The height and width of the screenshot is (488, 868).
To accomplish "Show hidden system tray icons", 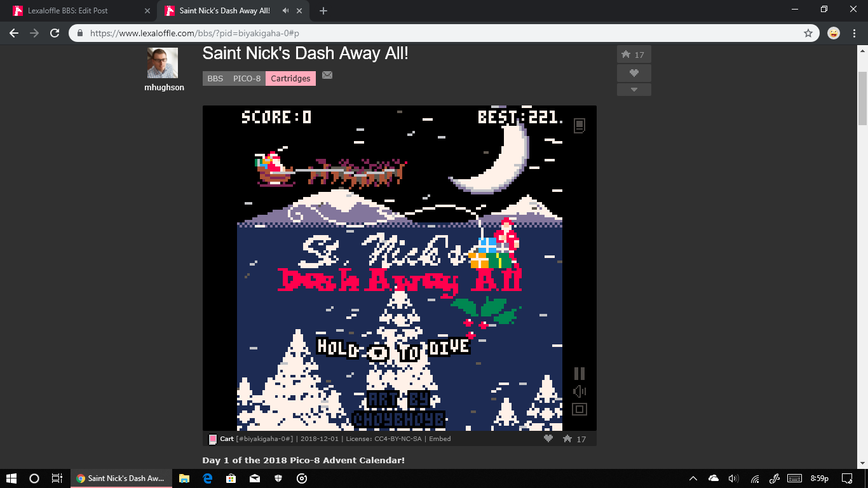I will (x=693, y=478).
